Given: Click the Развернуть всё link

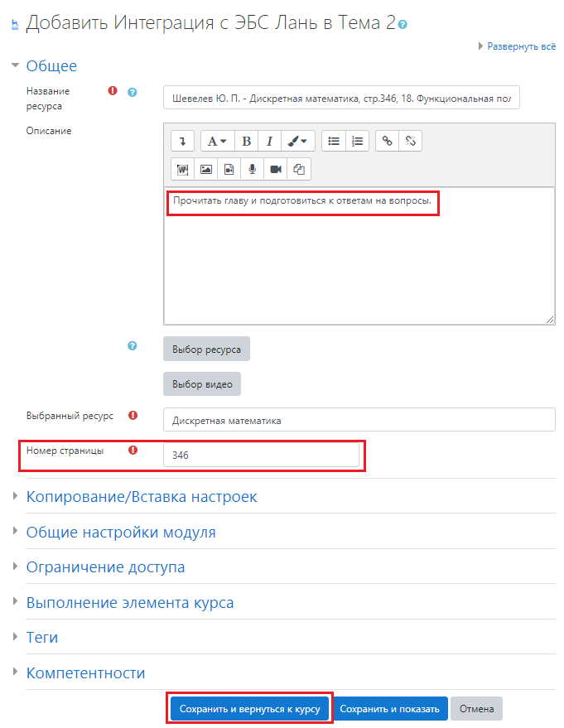Looking at the screenshot, I should pos(521,47).
